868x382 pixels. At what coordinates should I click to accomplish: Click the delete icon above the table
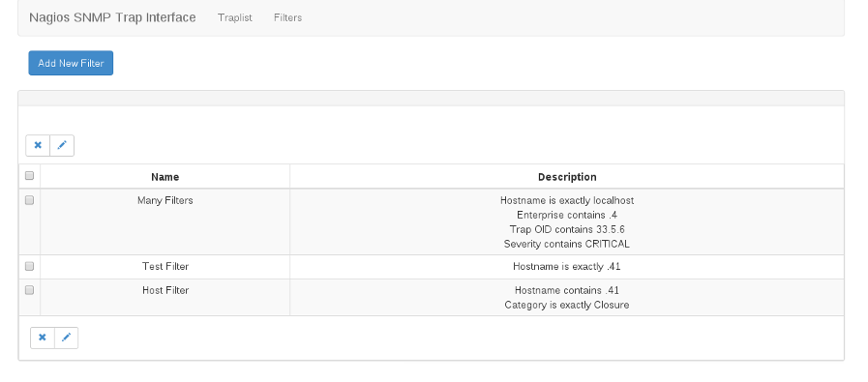(x=38, y=146)
